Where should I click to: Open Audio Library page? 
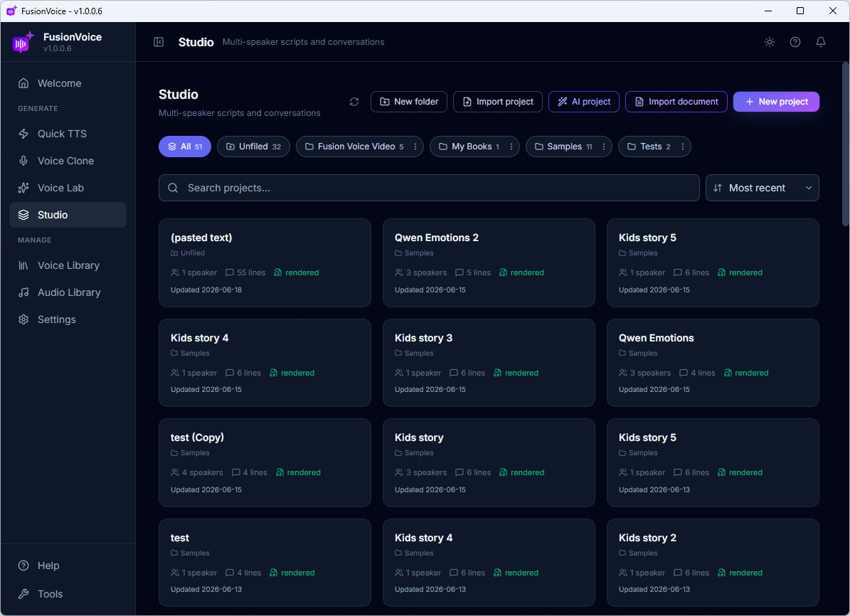click(x=68, y=293)
